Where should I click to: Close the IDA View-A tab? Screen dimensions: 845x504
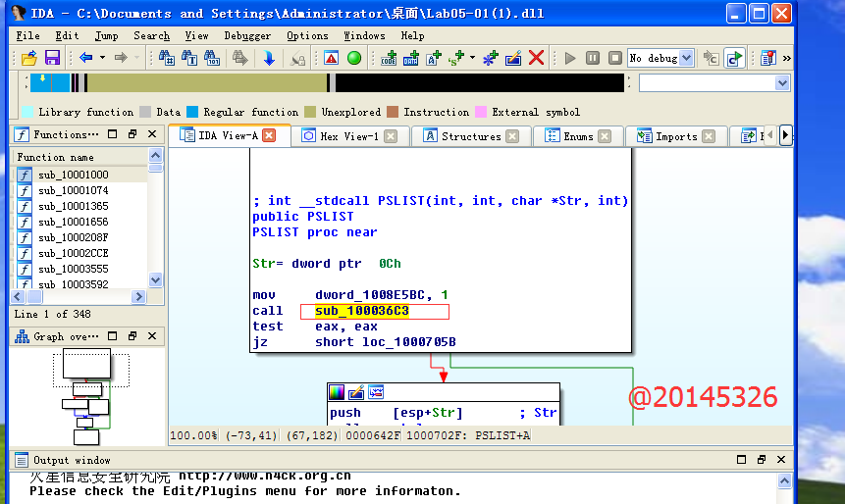coord(269,136)
